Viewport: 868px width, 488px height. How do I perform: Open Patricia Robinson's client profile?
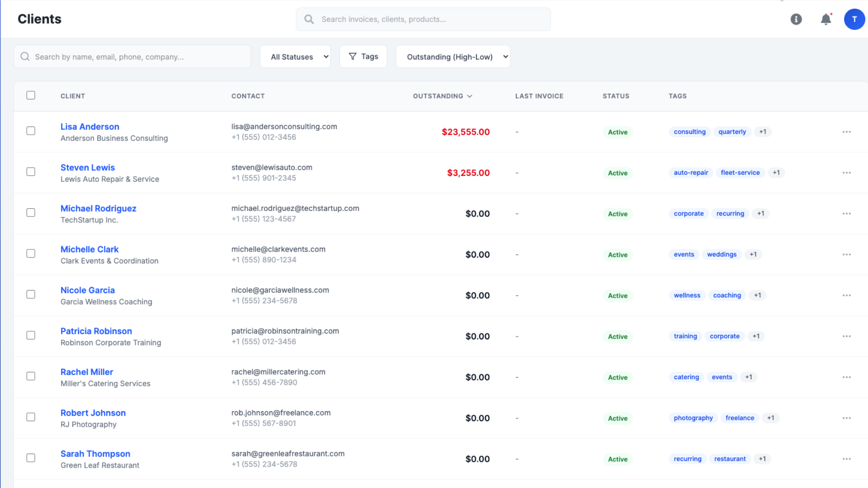click(x=96, y=331)
